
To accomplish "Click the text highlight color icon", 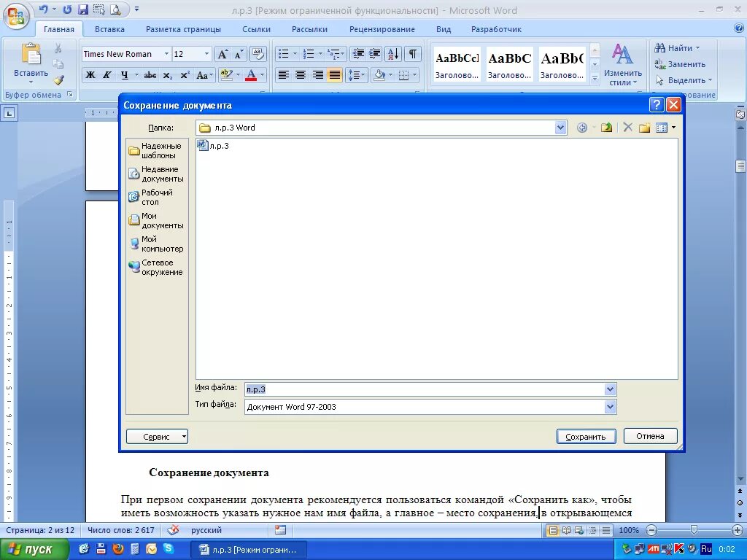I will coord(226,75).
